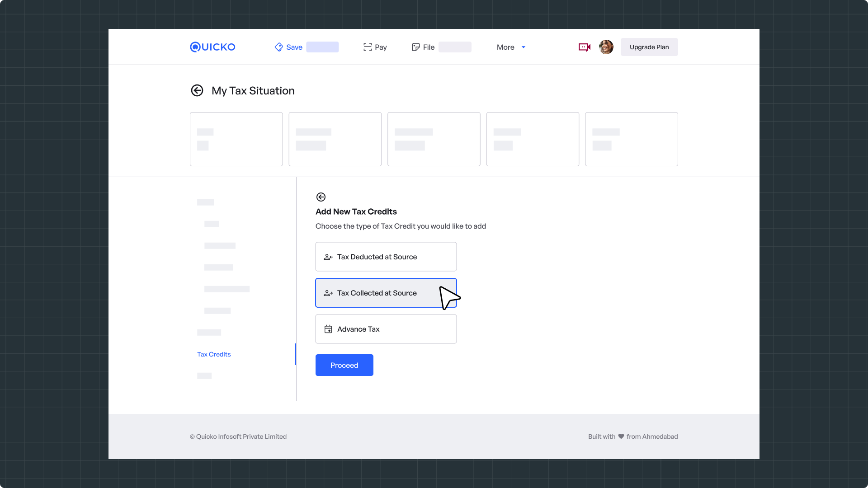Open the Pay menu item

point(381,47)
